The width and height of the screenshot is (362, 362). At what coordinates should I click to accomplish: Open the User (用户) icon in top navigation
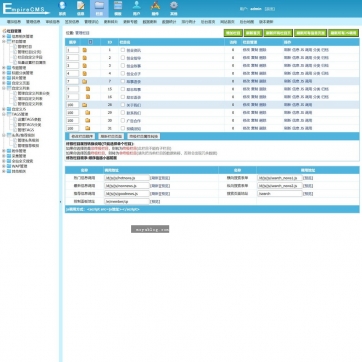click(x=136, y=8)
